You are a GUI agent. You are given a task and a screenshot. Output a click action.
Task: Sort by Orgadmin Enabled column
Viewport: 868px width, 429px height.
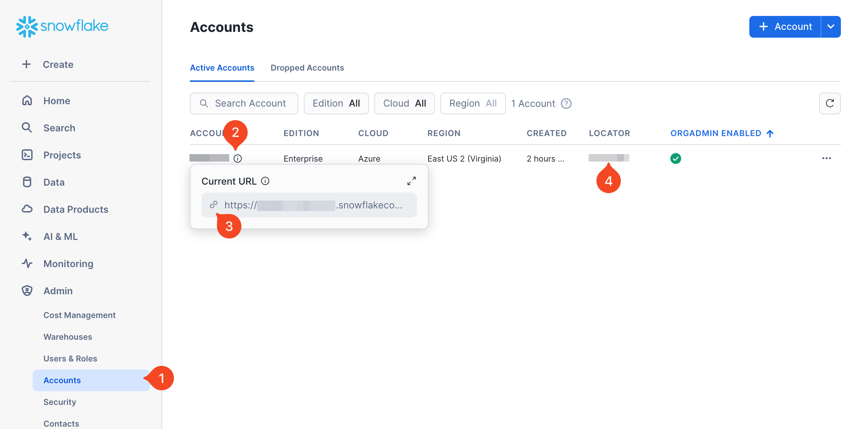pyautogui.click(x=722, y=133)
